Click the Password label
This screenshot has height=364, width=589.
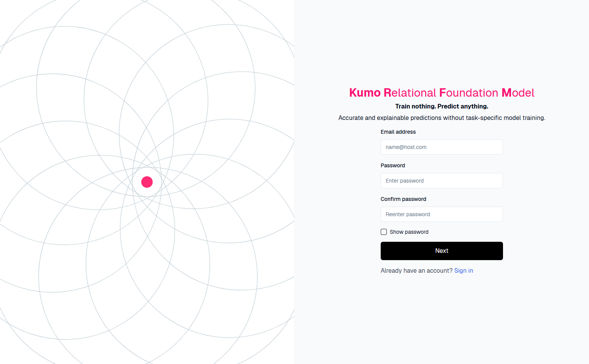(x=393, y=165)
